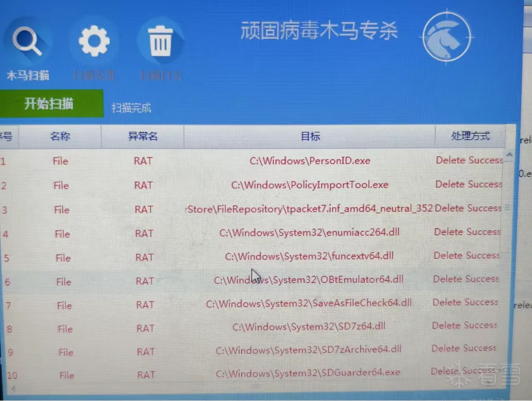Click the 异常名 column header

tap(143, 136)
